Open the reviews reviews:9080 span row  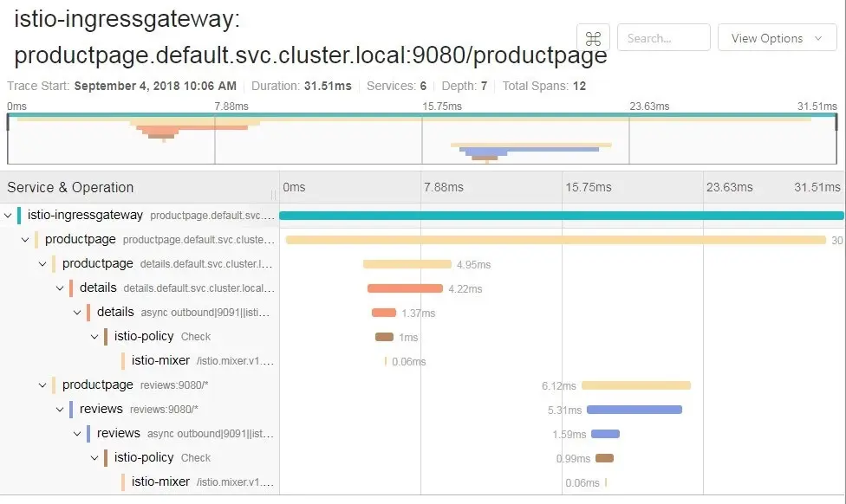pyautogui.click(x=140, y=409)
